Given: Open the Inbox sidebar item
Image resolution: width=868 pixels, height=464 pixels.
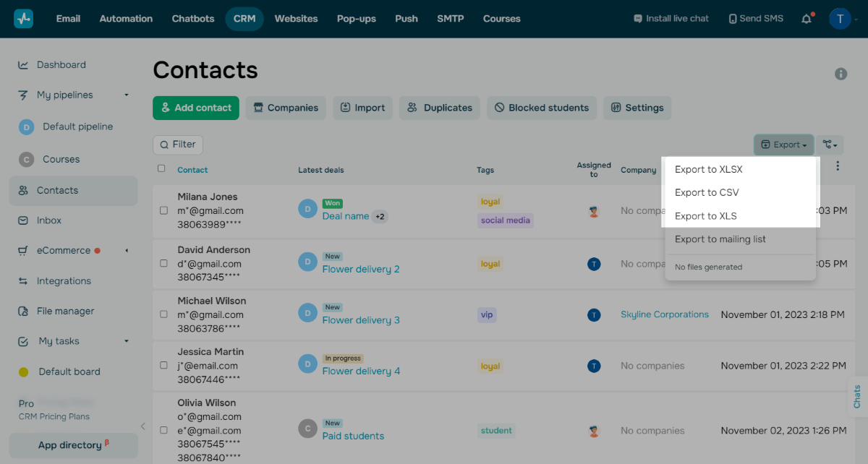Looking at the screenshot, I should click(48, 220).
